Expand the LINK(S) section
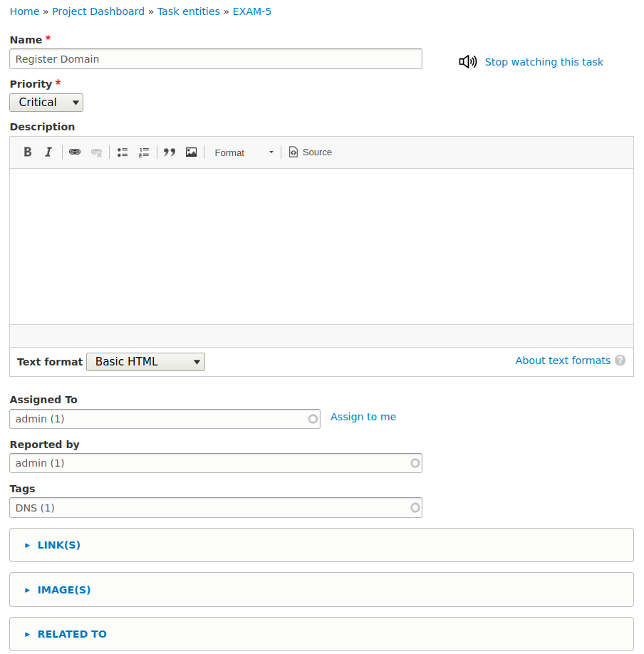The height and width of the screenshot is (654, 644). tap(59, 545)
